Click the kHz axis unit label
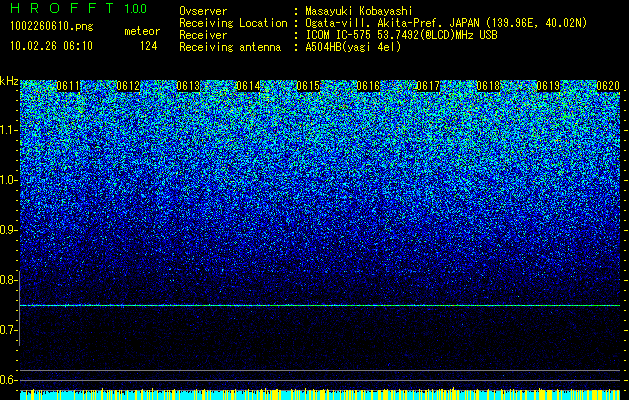The height and width of the screenshot is (400, 629). 9,81
